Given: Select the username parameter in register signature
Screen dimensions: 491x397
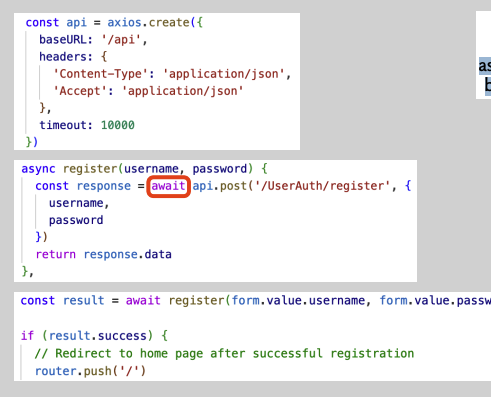Looking at the screenshot, I should (151, 169).
